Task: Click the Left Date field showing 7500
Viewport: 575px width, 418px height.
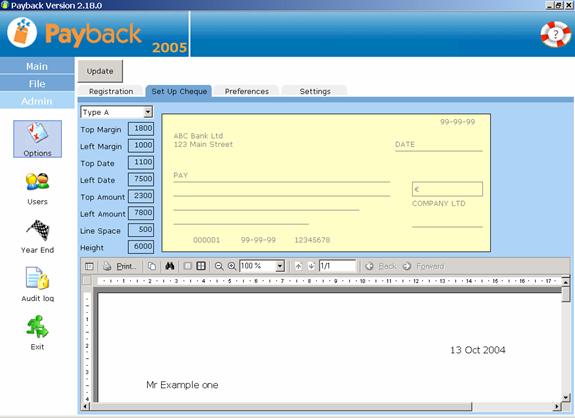Action: tap(141, 179)
